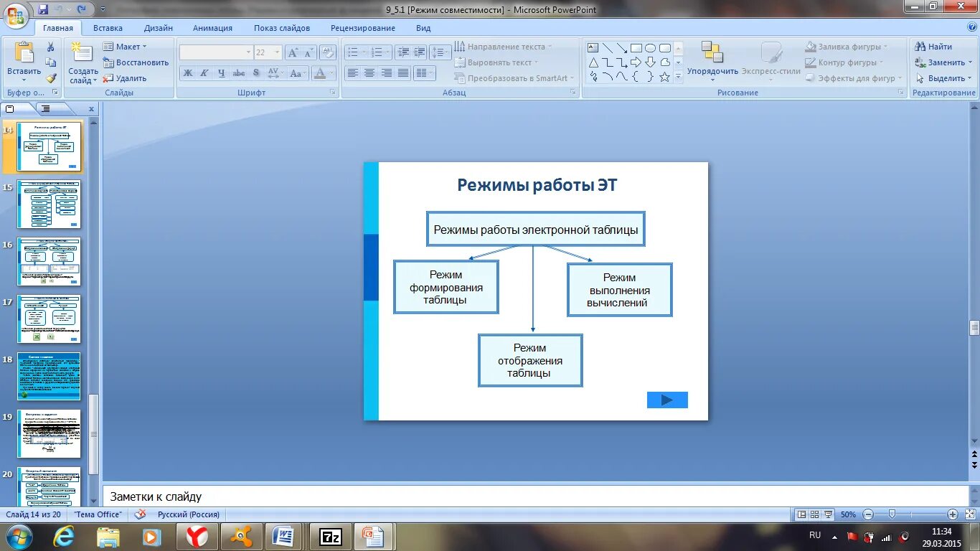Center the text alignment

coord(369,73)
